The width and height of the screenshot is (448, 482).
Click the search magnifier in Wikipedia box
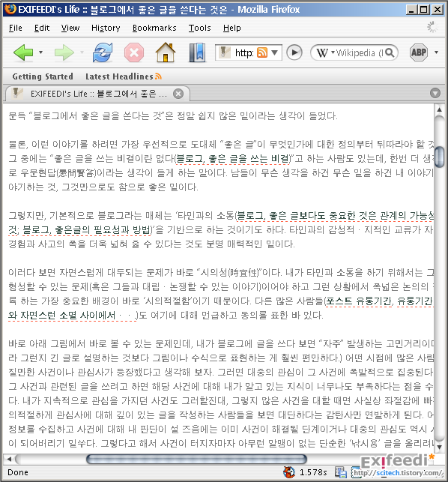[x=390, y=53]
